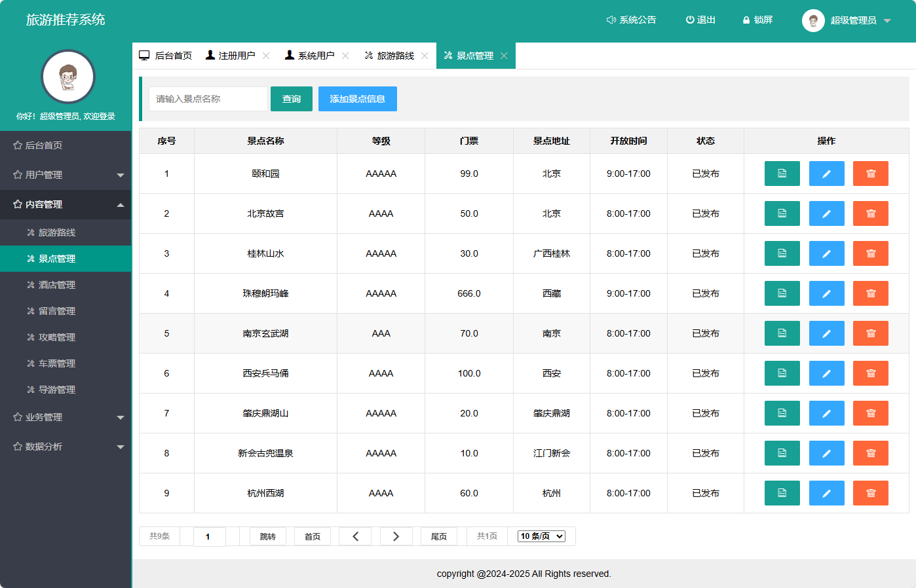The image size is (916, 588).
Task: Close the 系统用户 tab
Action: pyautogui.click(x=345, y=56)
